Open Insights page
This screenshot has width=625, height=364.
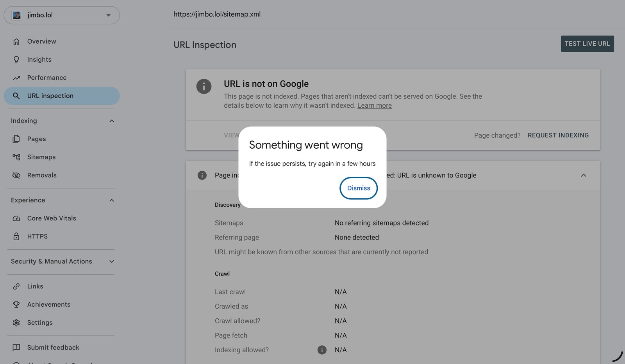pyautogui.click(x=62, y=60)
